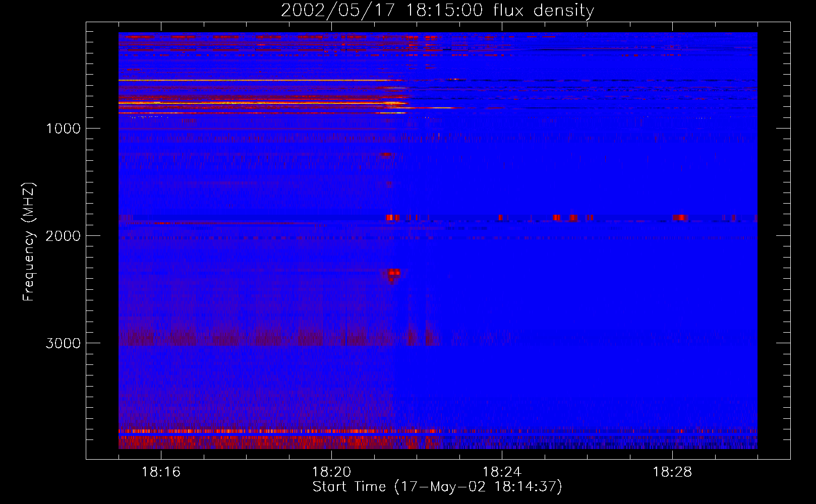Click the 2000 frequency tick label

(x=63, y=236)
